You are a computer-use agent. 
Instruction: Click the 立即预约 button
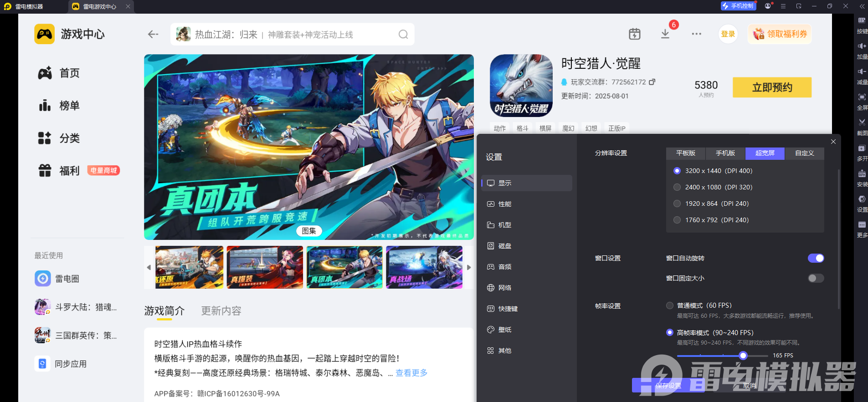[772, 87]
